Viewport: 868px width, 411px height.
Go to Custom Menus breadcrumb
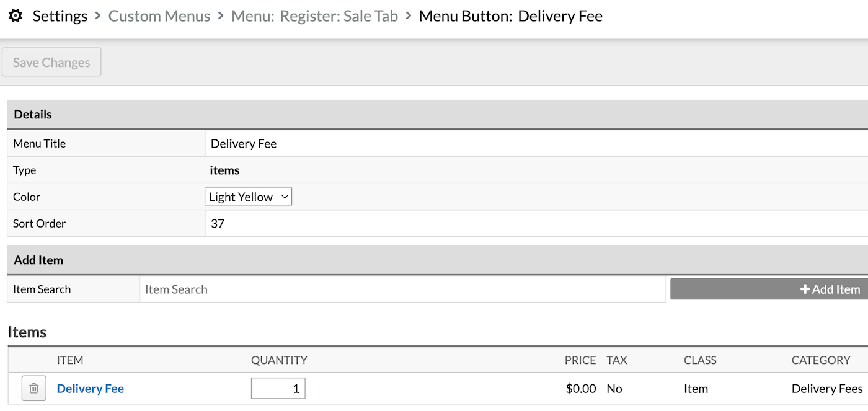[x=159, y=16]
